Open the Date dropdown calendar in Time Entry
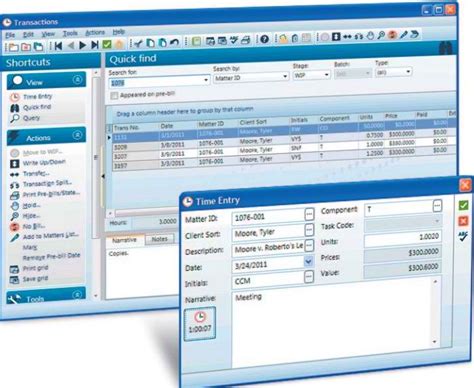Image resolution: width=474 pixels, height=388 pixels. [x=309, y=261]
